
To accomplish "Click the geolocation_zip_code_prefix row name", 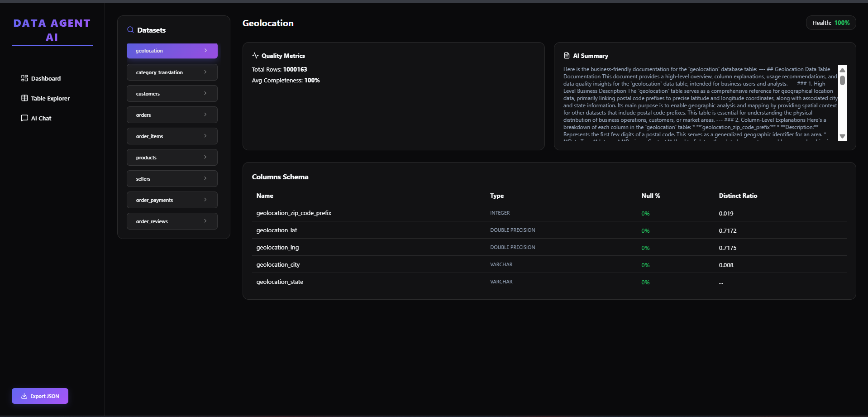I will pos(294,213).
